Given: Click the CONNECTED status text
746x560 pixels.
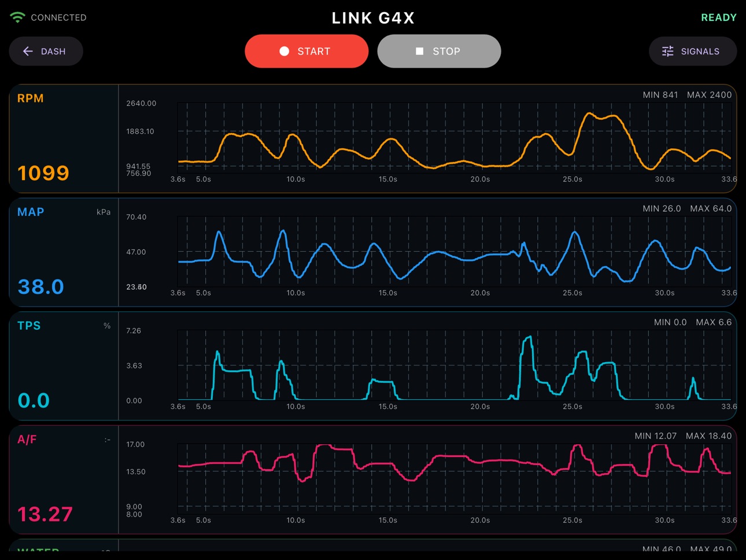Looking at the screenshot, I should [58, 17].
